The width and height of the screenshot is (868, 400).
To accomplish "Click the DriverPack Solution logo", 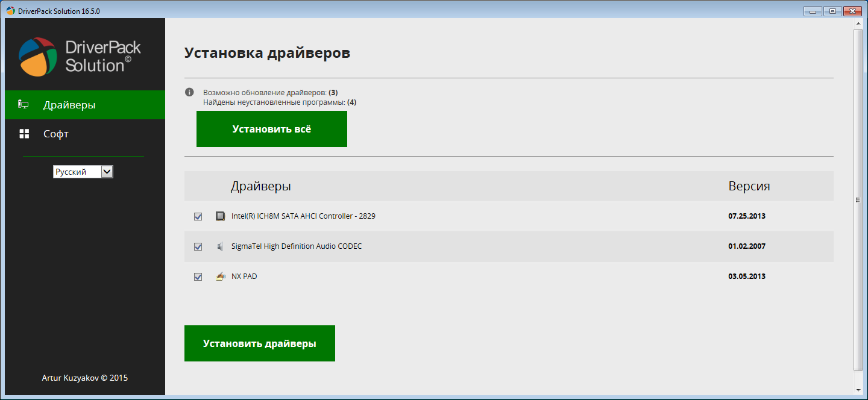I will [80, 57].
